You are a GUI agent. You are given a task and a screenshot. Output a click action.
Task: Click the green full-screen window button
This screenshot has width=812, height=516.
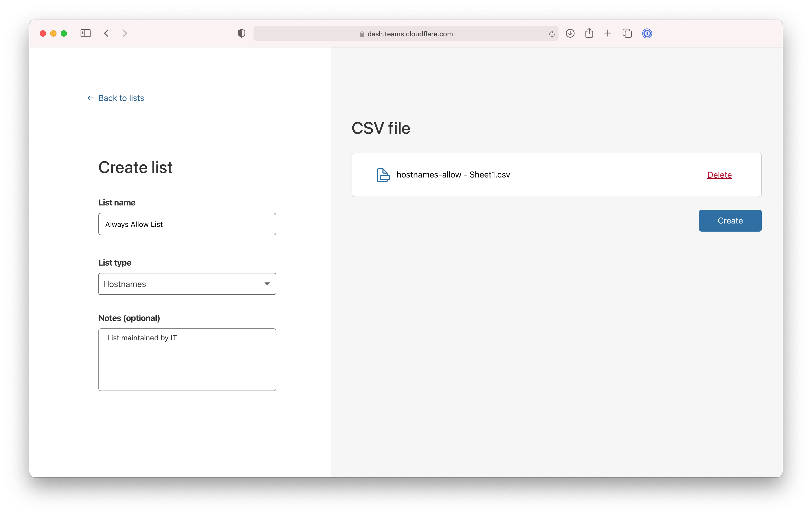(x=64, y=33)
